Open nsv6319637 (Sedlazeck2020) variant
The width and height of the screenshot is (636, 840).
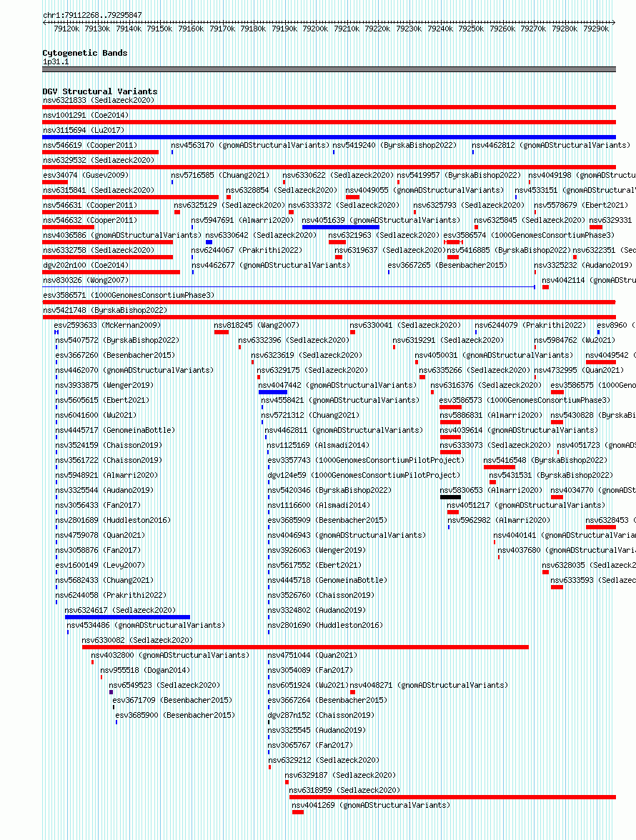coord(391,250)
